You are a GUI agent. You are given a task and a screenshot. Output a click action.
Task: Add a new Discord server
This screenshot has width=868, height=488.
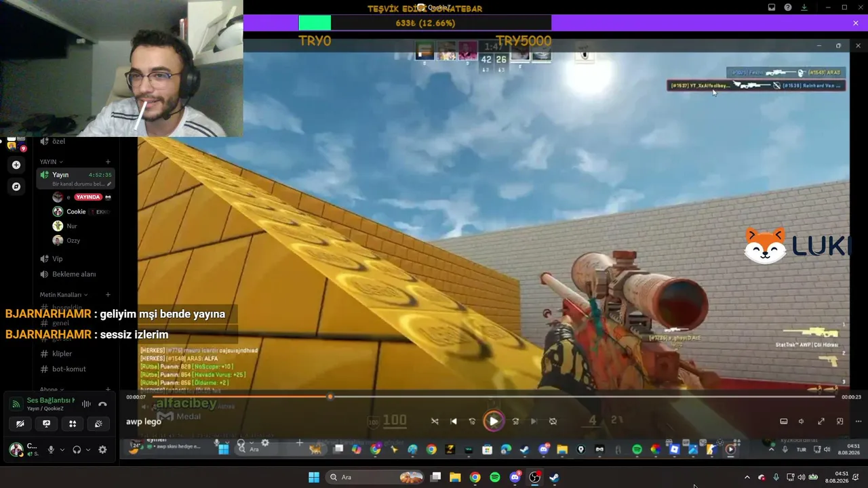tap(16, 165)
